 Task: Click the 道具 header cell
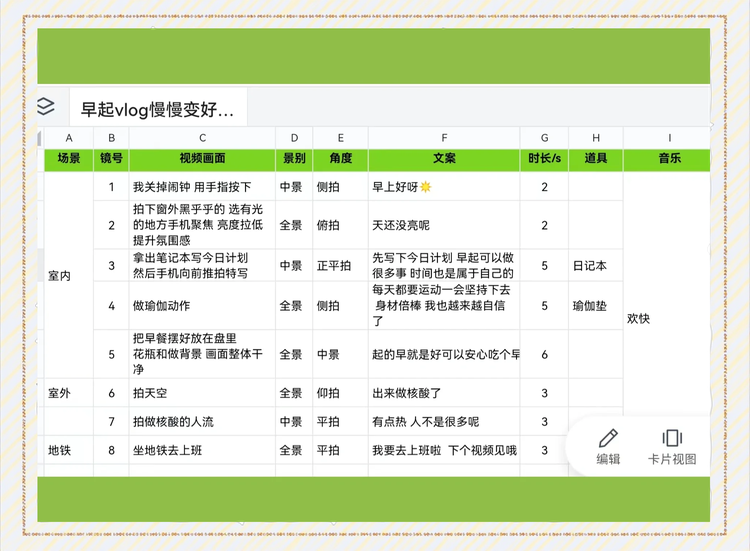[x=596, y=160]
